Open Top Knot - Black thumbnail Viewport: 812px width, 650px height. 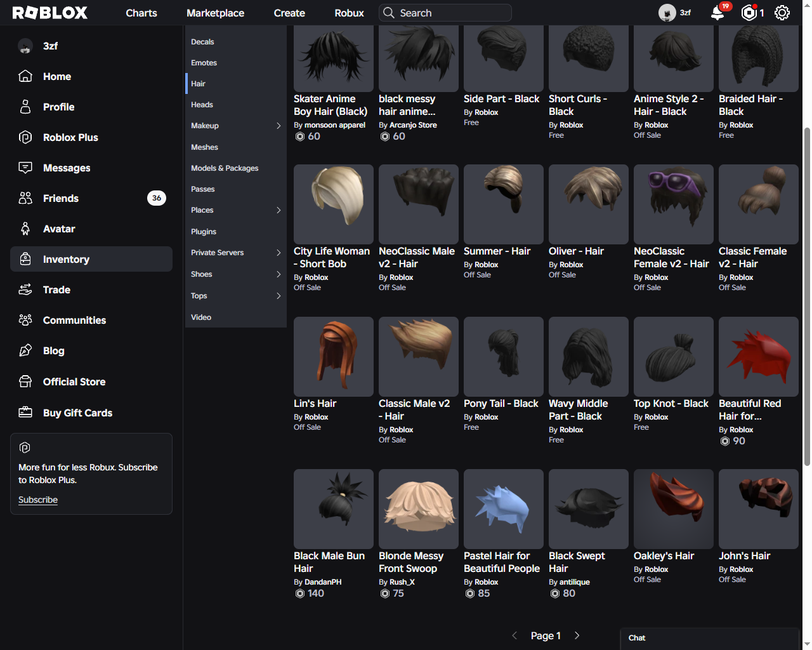tap(674, 357)
